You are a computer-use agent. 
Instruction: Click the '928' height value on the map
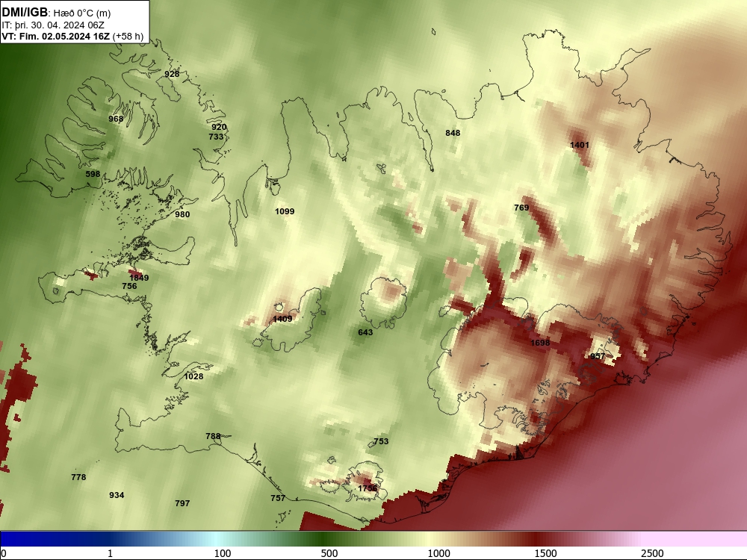point(172,74)
